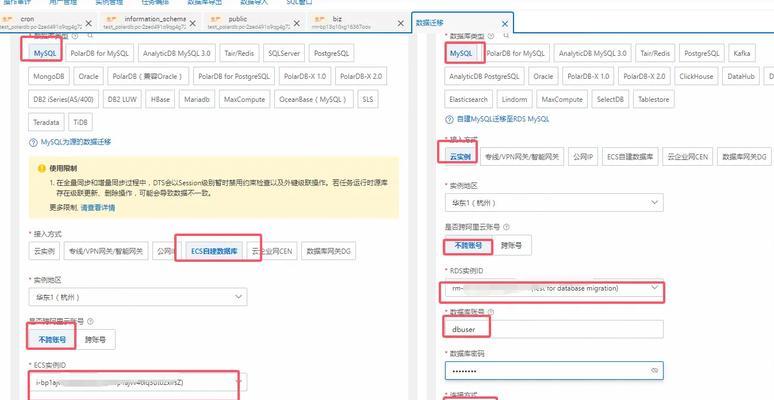Click help icon beside 数据库账号 label
The image size is (774, 400).
click(491, 312)
